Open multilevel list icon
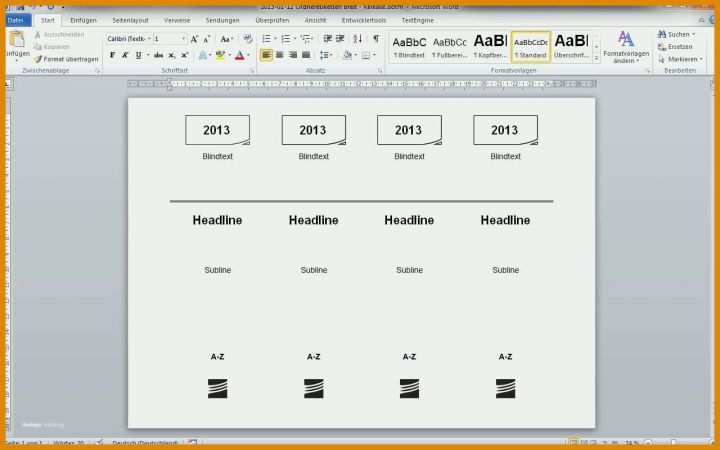The width and height of the screenshot is (720, 450). coord(305,39)
